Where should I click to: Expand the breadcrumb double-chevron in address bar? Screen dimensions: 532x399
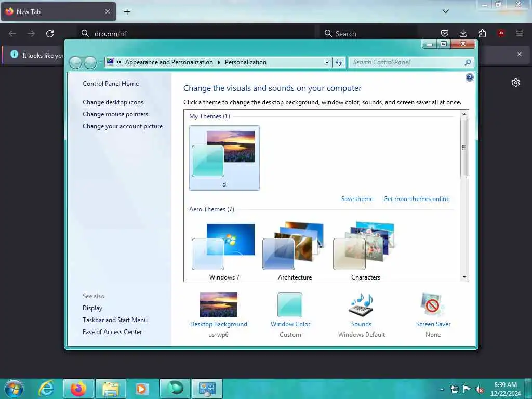click(119, 62)
